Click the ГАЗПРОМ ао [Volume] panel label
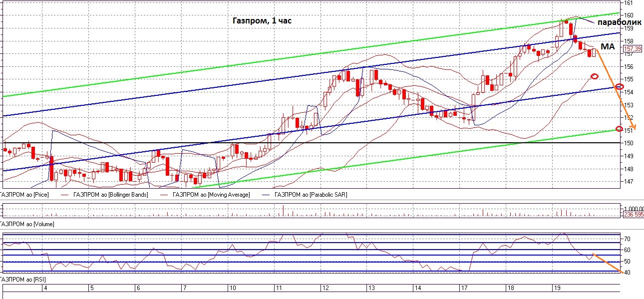 tap(27, 225)
